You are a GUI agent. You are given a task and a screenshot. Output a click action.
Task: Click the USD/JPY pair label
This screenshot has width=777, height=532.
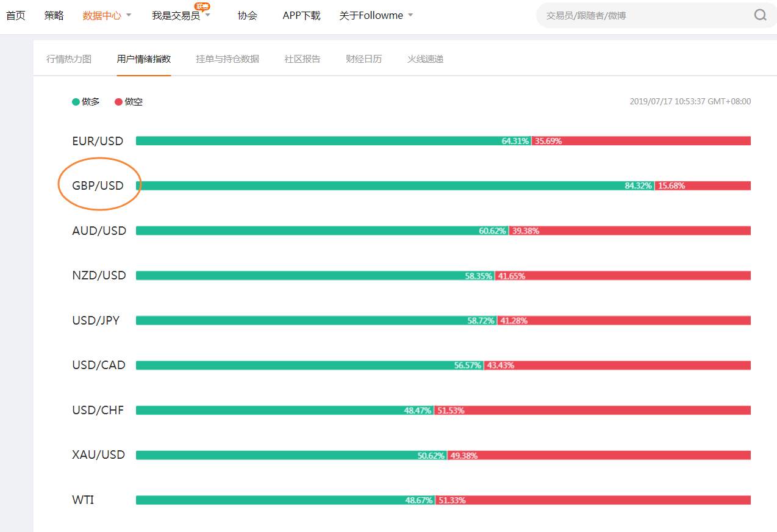[96, 320]
